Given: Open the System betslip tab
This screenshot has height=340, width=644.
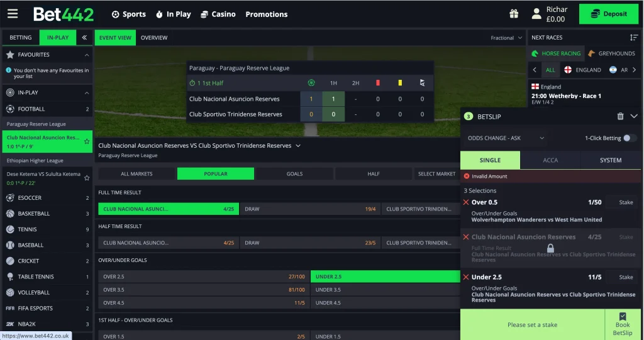Looking at the screenshot, I should click(x=611, y=160).
